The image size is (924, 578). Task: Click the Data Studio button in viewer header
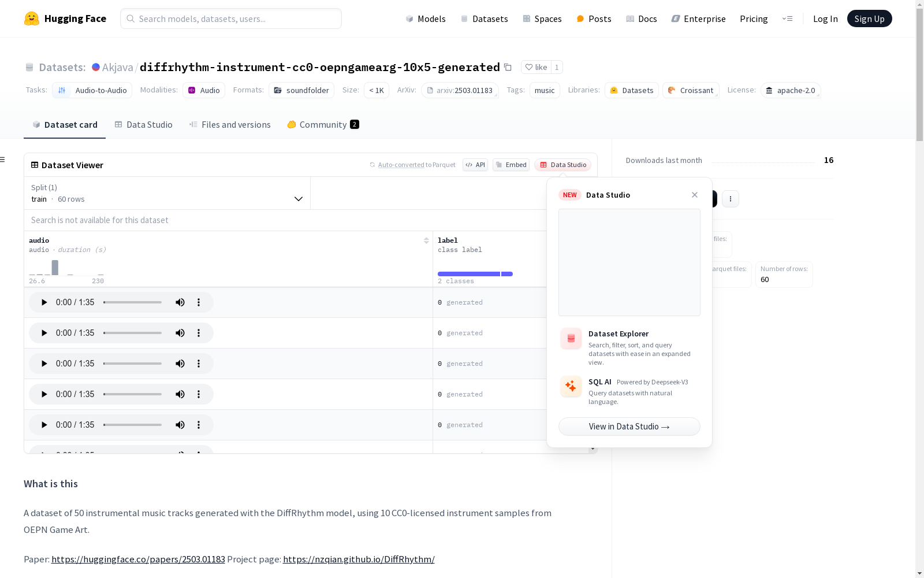(x=563, y=165)
